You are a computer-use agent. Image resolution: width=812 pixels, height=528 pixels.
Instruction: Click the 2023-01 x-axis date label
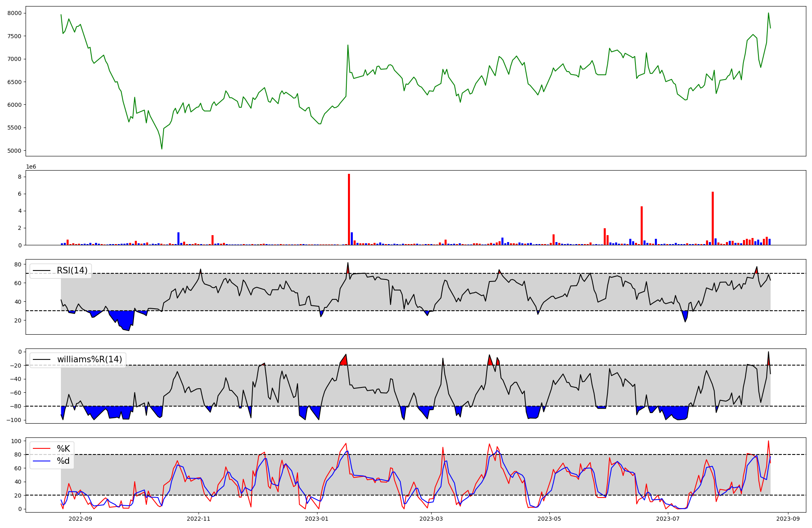pyautogui.click(x=317, y=519)
